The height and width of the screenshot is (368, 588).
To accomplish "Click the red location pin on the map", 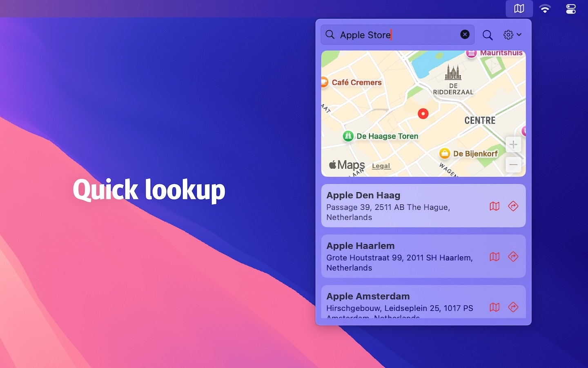I will (x=423, y=114).
